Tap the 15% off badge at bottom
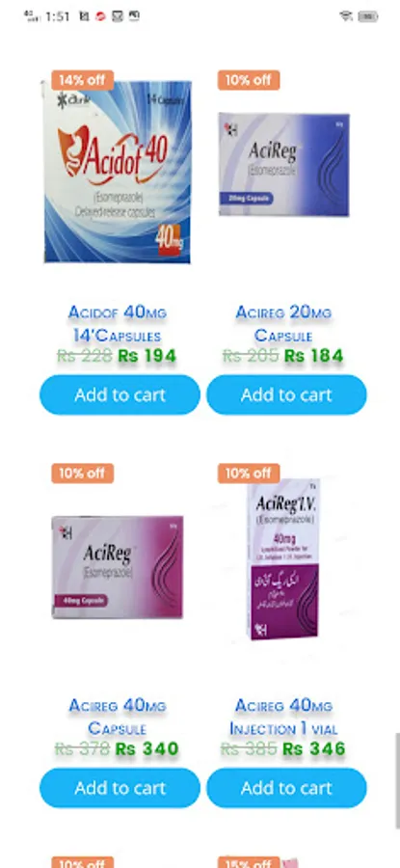The image size is (400, 868). (249, 862)
